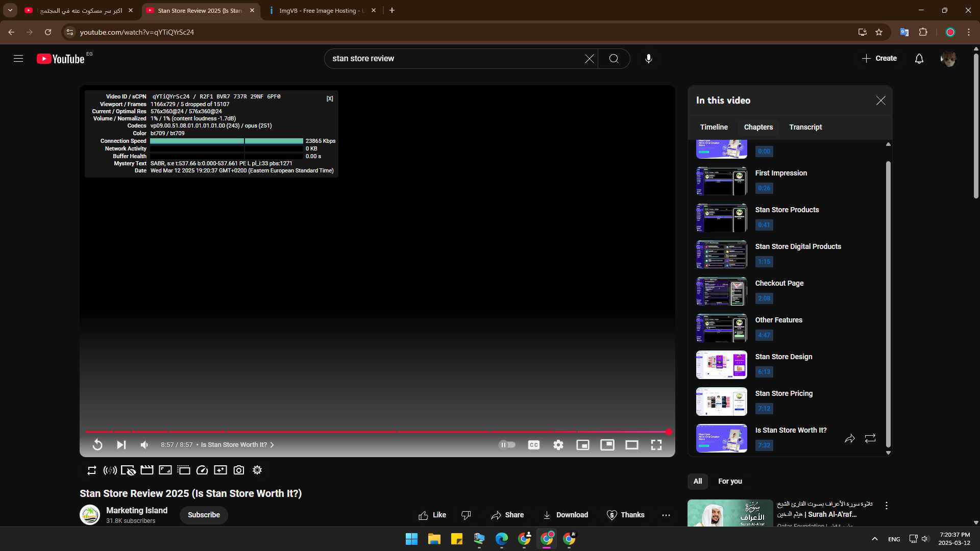Clear the search box text
Viewport: 980px width, 551px height.
click(x=589, y=59)
